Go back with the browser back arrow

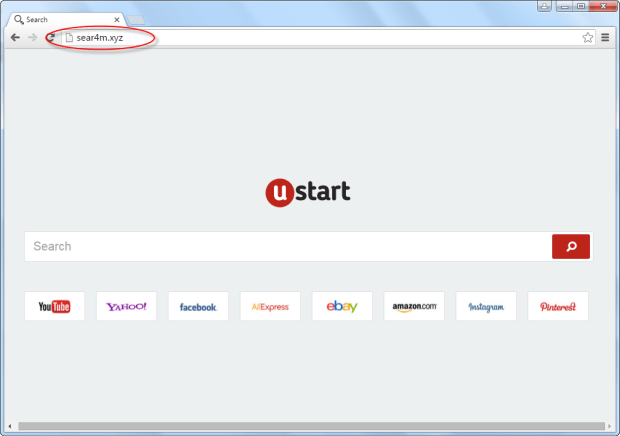15,38
